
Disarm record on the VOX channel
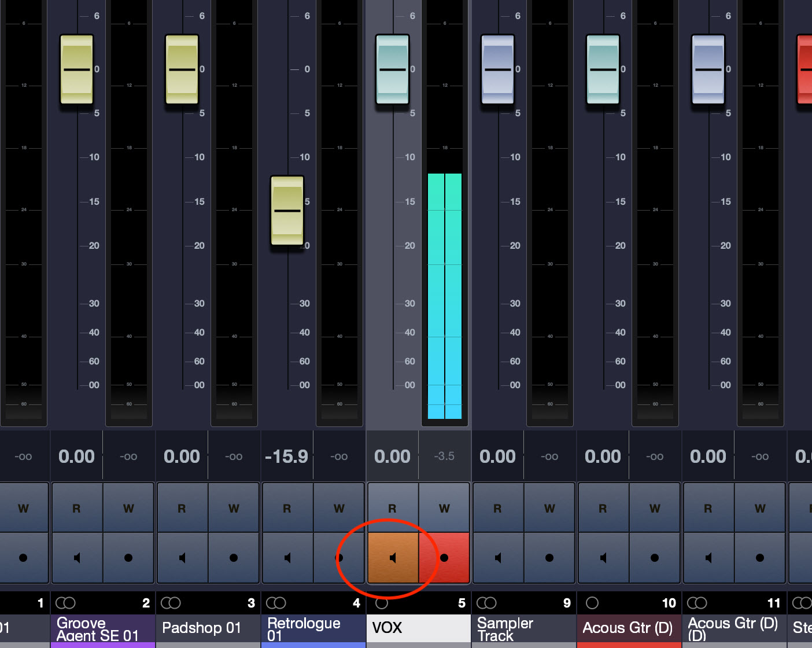(x=444, y=557)
